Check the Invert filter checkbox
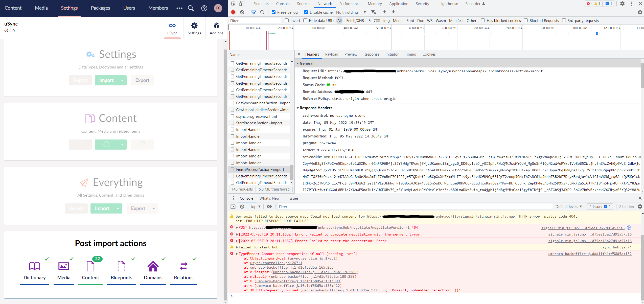 point(286,20)
